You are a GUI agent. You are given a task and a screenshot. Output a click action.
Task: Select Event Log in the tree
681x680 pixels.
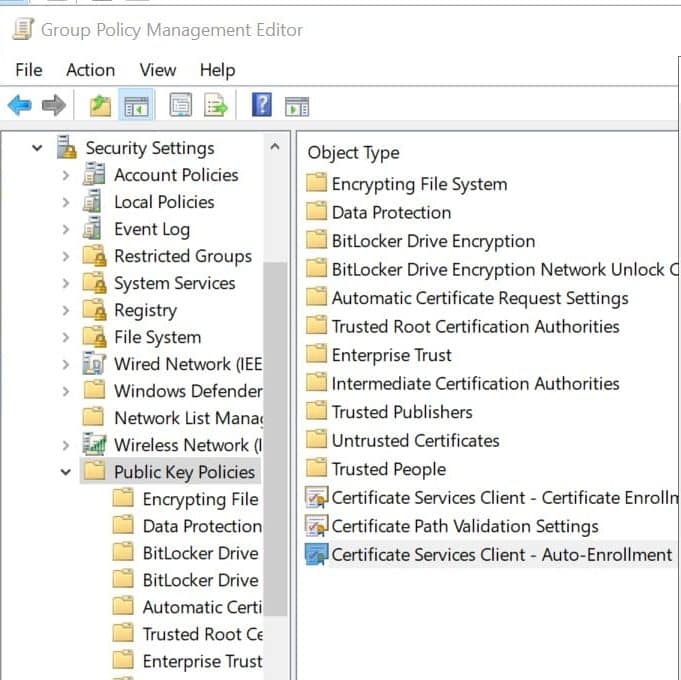(151, 229)
